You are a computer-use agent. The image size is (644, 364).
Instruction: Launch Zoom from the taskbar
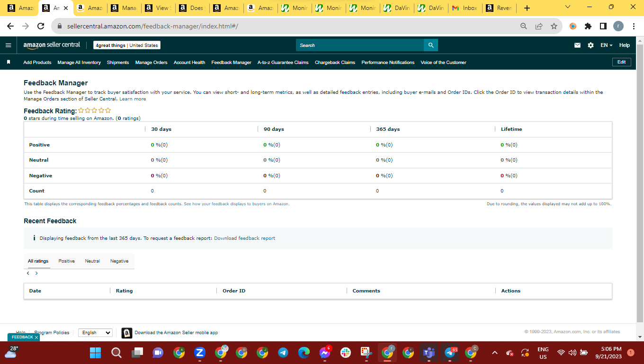(200, 353)
